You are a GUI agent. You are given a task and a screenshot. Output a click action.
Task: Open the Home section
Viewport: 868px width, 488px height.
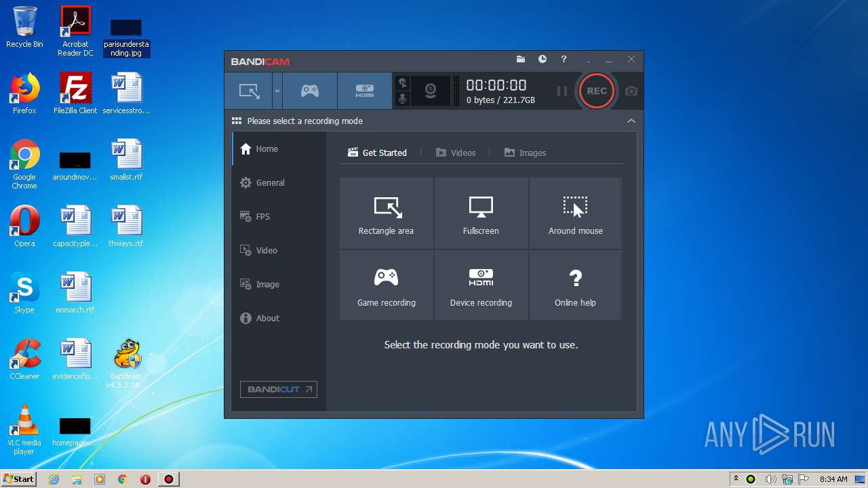coord(279,149)
